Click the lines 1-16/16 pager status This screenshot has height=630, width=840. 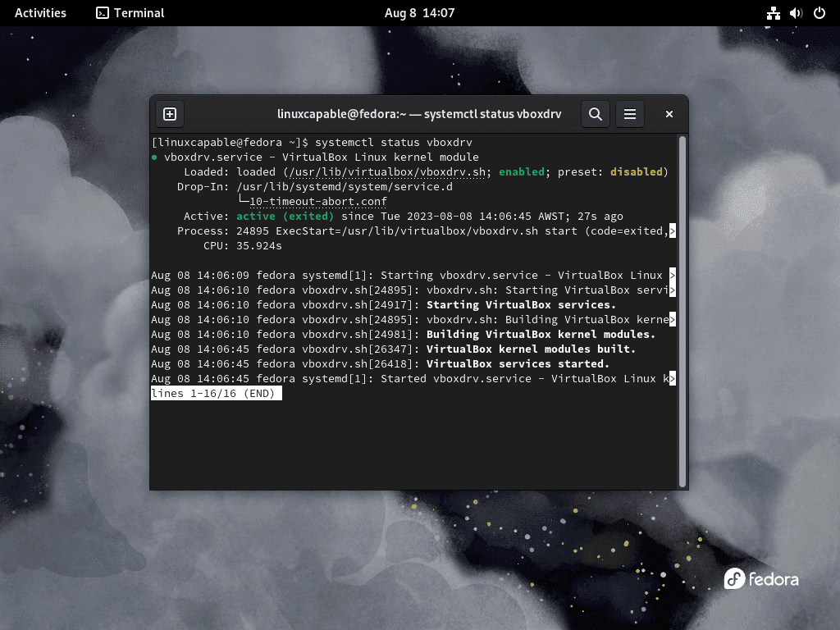[x=216, y=393]
